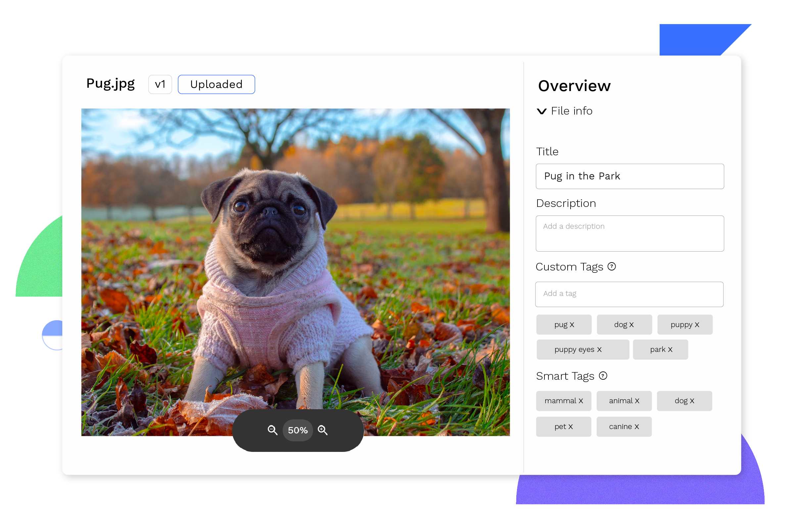
Task: Click the zoom in magnifier icon
Action: 323,430
